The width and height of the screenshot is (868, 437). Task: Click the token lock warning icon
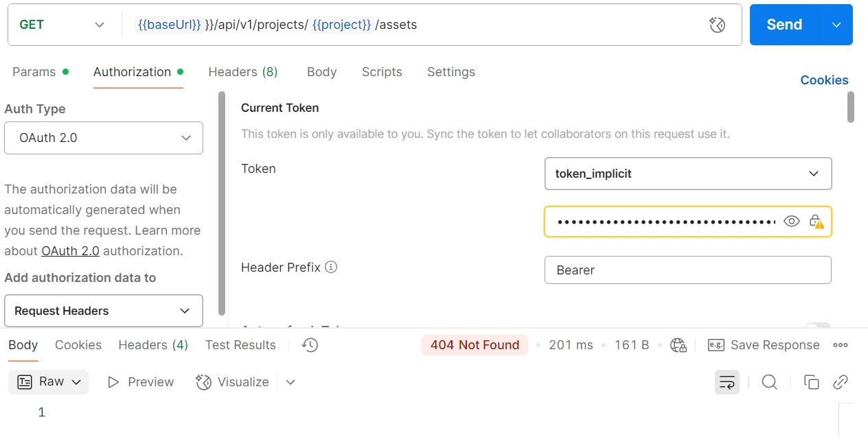point(816,221)
